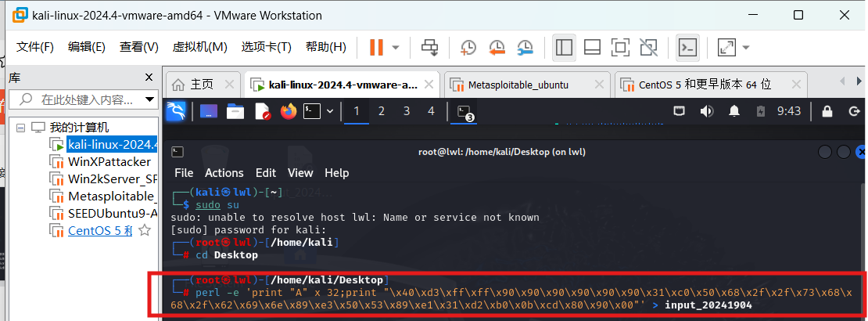Open the 编辑(E) menu
868x321 pixels.
coord(86,47)
